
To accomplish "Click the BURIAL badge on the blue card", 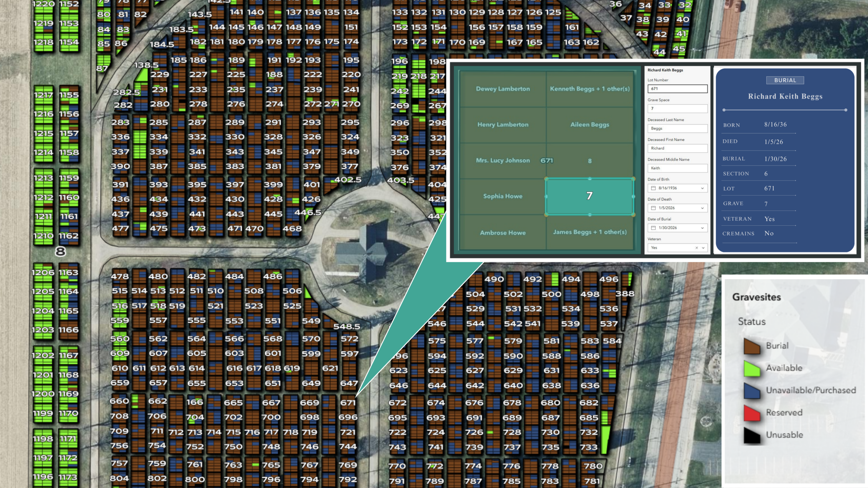I will click(x=785, y=80).
